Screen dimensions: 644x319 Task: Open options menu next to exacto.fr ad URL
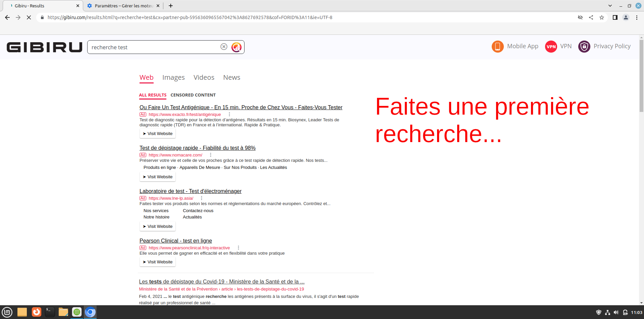[229, 115]
